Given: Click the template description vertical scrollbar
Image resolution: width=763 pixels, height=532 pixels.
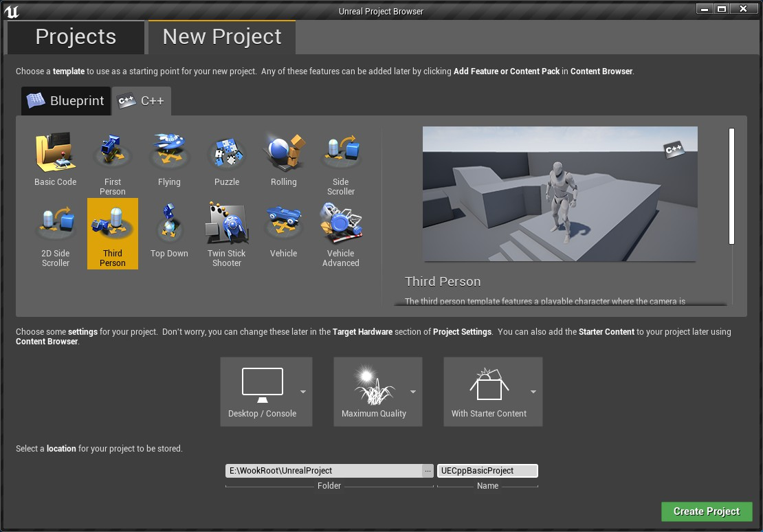Looking at the screenshot, I should point(731,186).
